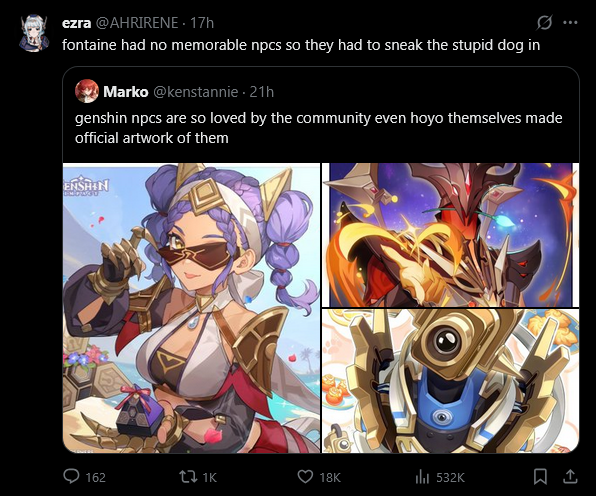This screenshot has width=596, height=496.
Task: Share the post via upload arrow icon
Action: pyautogui.click(x=570, y=477)
